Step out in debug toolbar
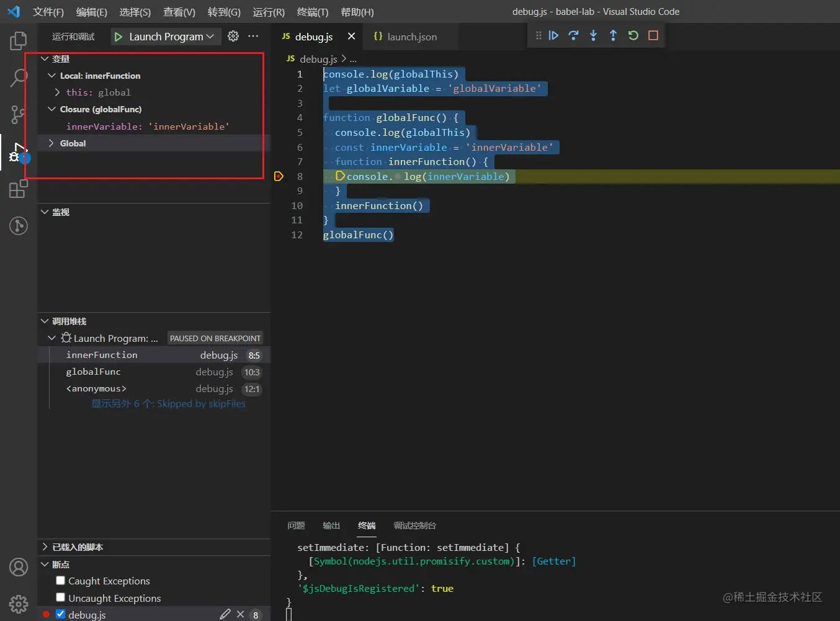Viewport: 840px width, 621px height. coord(613,35)
